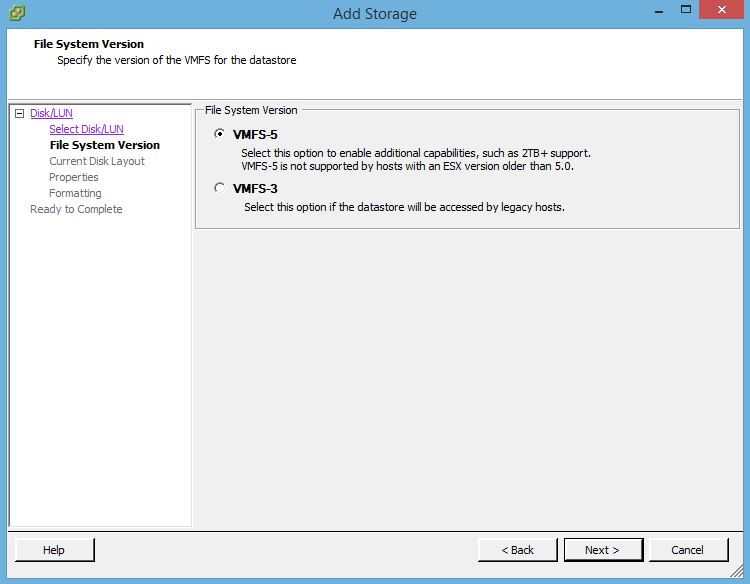
Task: Click the VMFS-5 description about 2TB+ support
Action: [416, 153]
